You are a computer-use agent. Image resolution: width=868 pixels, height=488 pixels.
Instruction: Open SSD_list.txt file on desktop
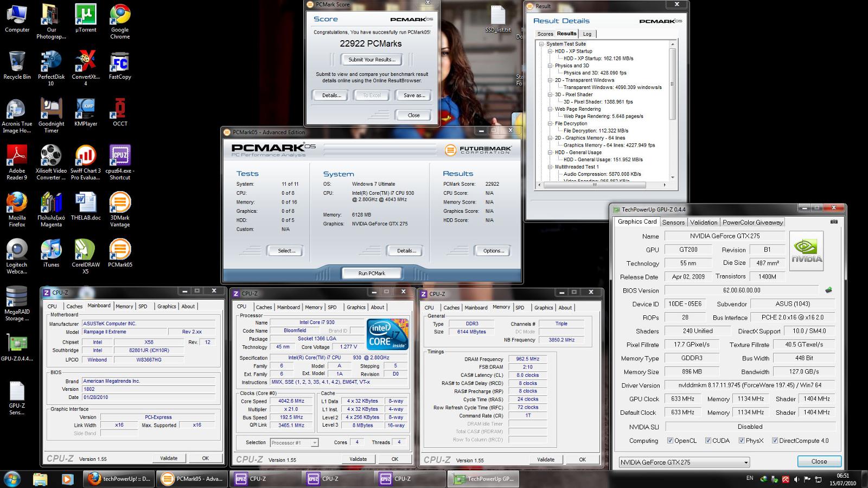coord(498,20)
